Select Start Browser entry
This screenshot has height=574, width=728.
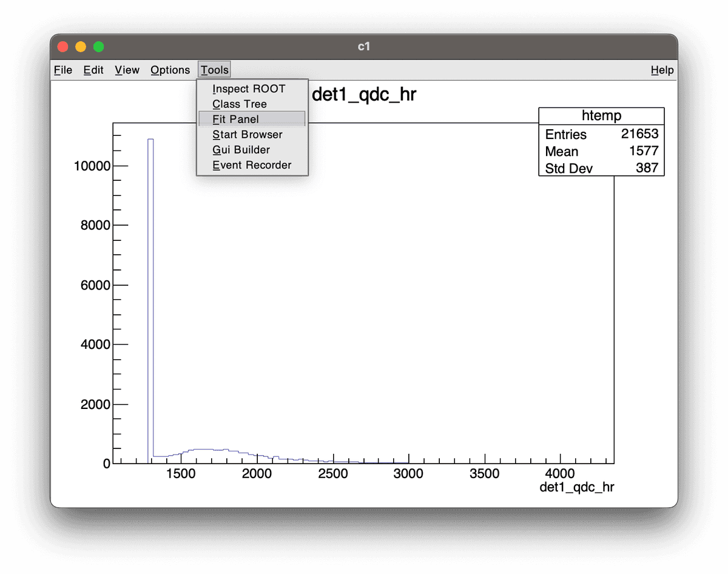click(x=248, y=135)
